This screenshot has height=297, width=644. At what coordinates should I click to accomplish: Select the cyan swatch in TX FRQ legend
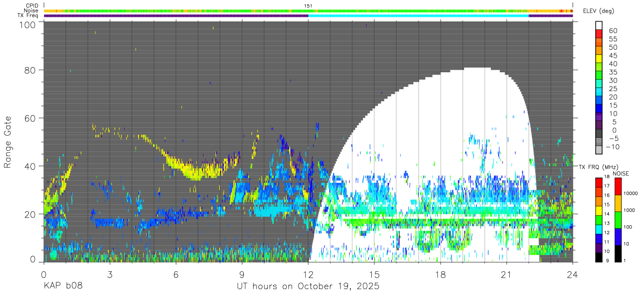click(x=599, y=229)
